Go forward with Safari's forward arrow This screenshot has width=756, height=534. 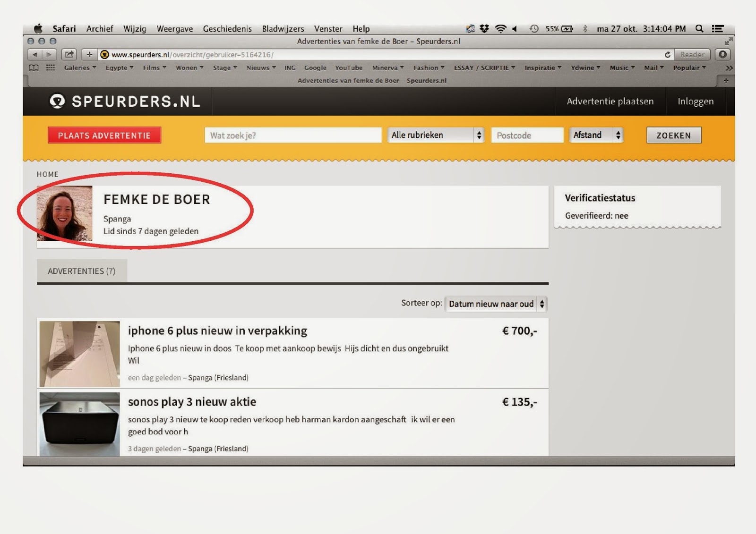click(49, 55)
